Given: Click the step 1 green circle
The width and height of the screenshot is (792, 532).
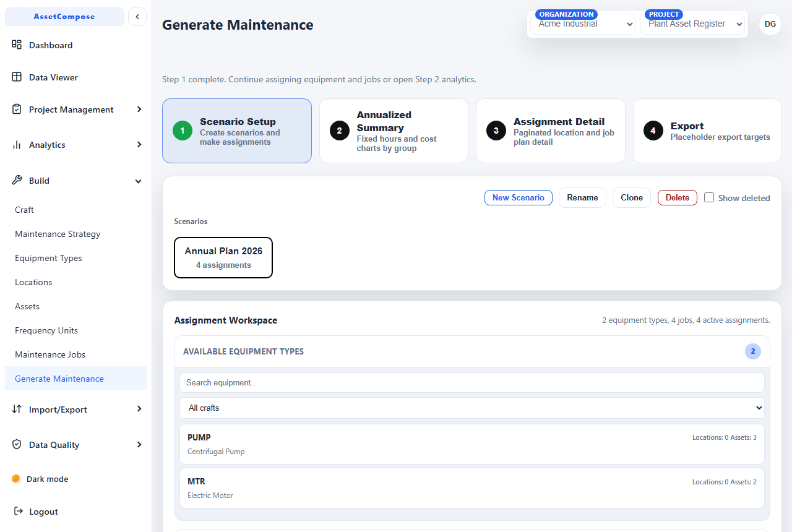Looking at the screenshot, I should tap(183, 131).
